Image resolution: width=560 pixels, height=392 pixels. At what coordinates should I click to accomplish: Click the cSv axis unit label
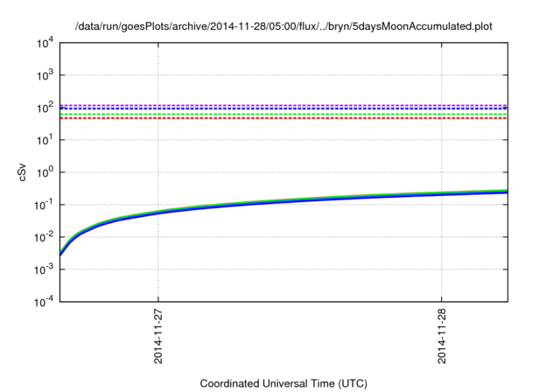tap(23, 172)
